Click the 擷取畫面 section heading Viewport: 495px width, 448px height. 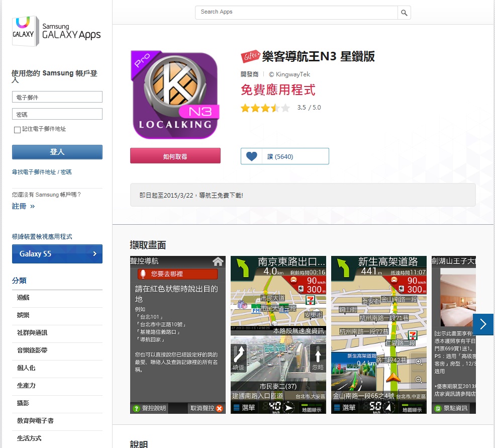coord(148,245)
